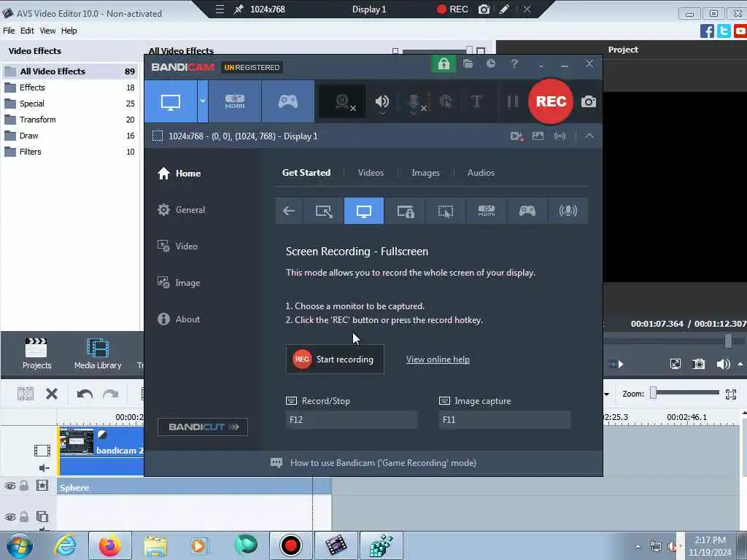
Task: Collapse Bandicam panel with chevron up
Action: click(589, 136)
